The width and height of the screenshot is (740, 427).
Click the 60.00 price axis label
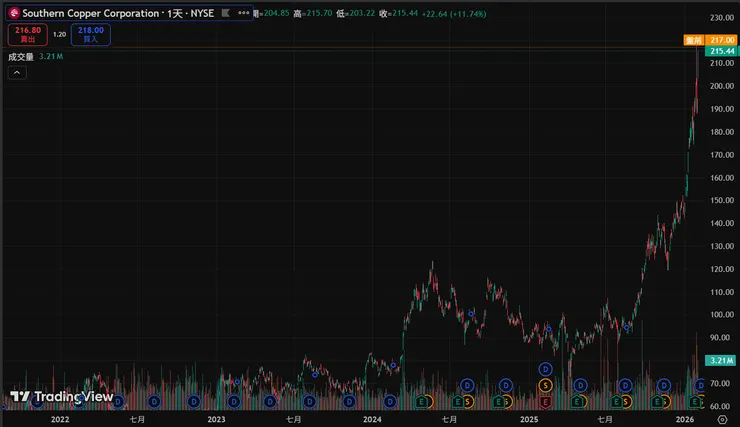(722, 406)
